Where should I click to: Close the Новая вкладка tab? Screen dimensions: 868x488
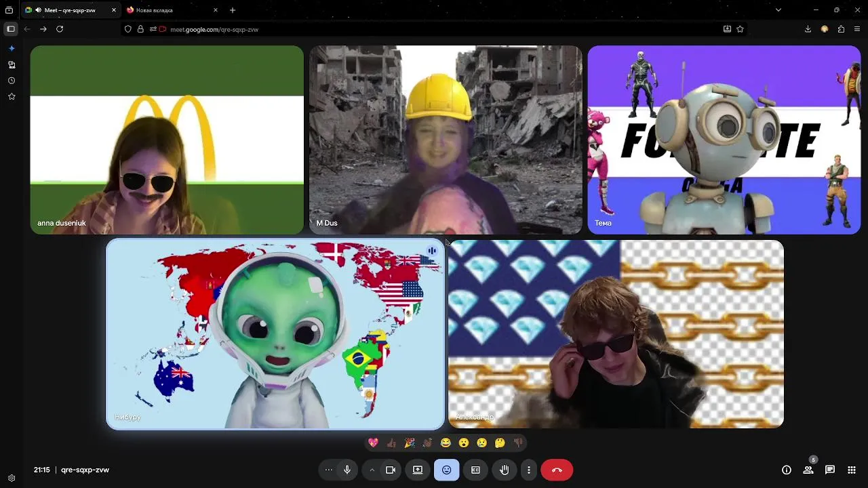(x=216, y=10)
